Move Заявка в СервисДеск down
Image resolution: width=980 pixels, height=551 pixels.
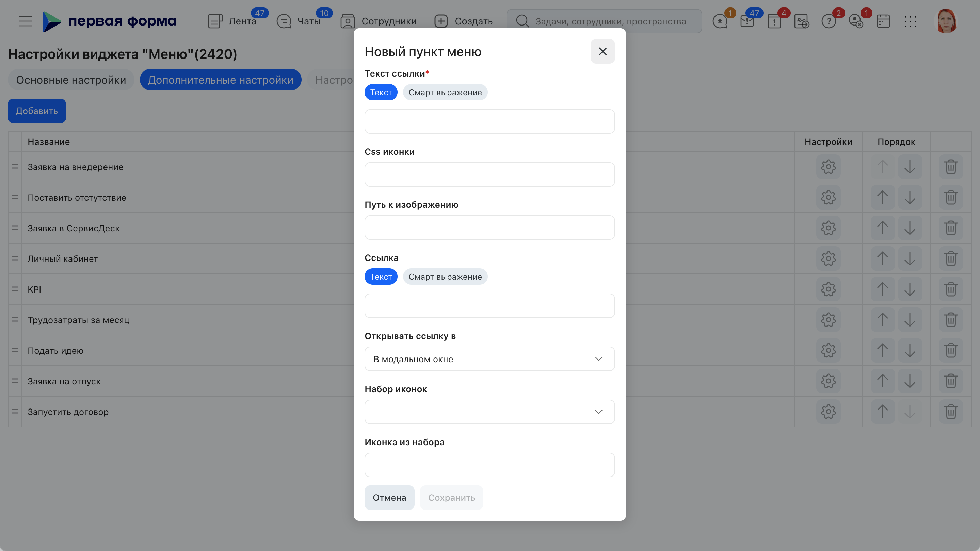(x=910, y=228)
